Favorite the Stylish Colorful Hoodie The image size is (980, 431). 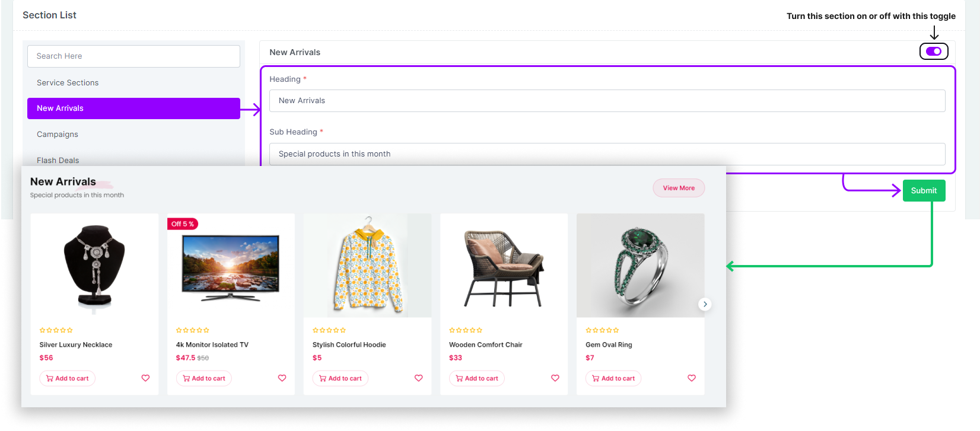coord(418,378)
